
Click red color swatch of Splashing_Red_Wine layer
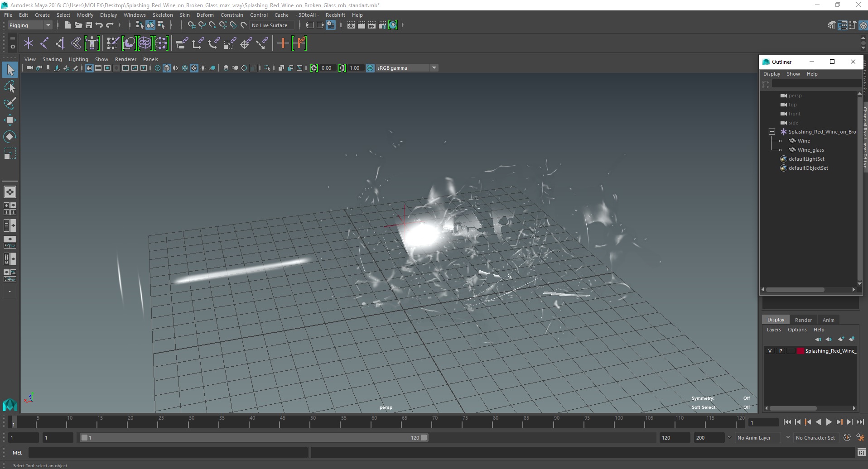pos(800,351)
